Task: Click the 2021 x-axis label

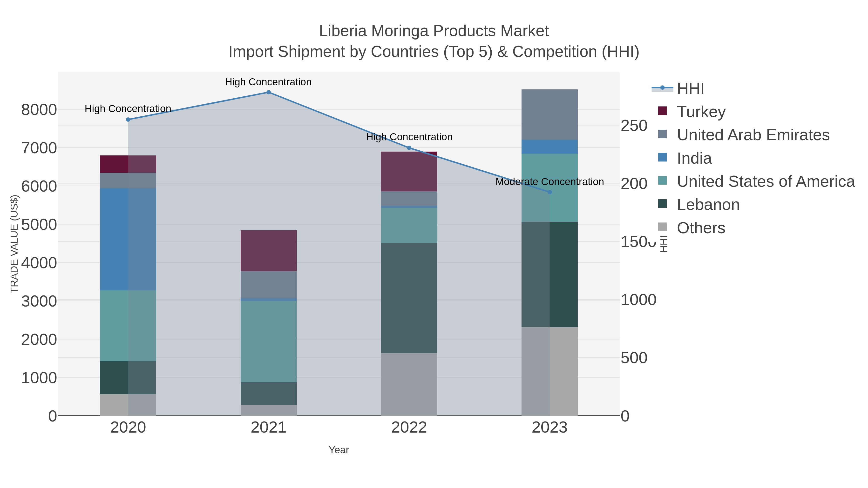Action: (269, 428)
